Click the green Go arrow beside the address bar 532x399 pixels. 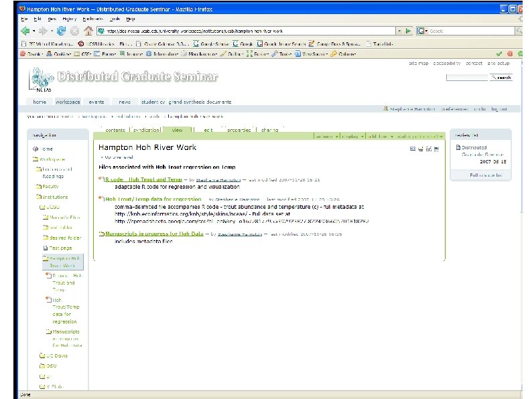pos(409,31)
